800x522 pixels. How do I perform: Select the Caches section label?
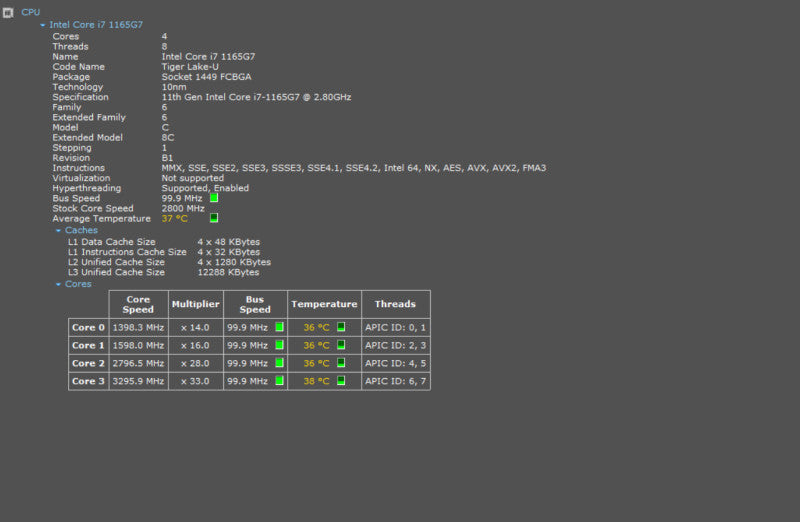pos(81,230)
